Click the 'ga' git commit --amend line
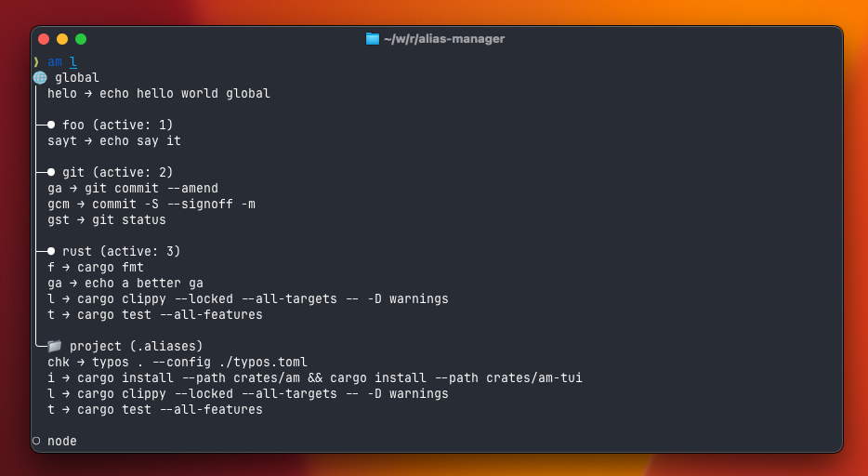 (x=132, y=189)
